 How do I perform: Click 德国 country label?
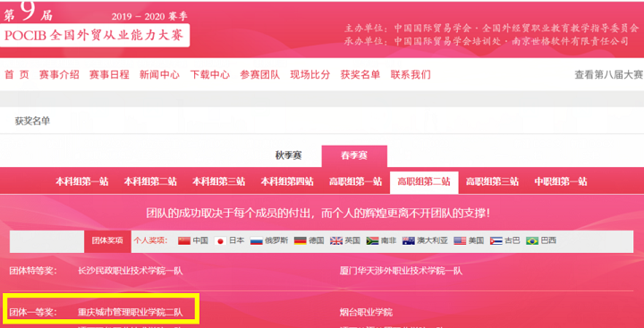click(x=317, y=241)
